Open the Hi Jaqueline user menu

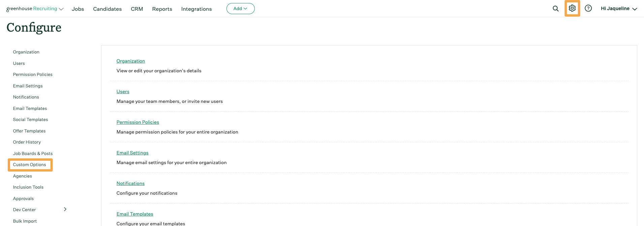click(619, 9)
